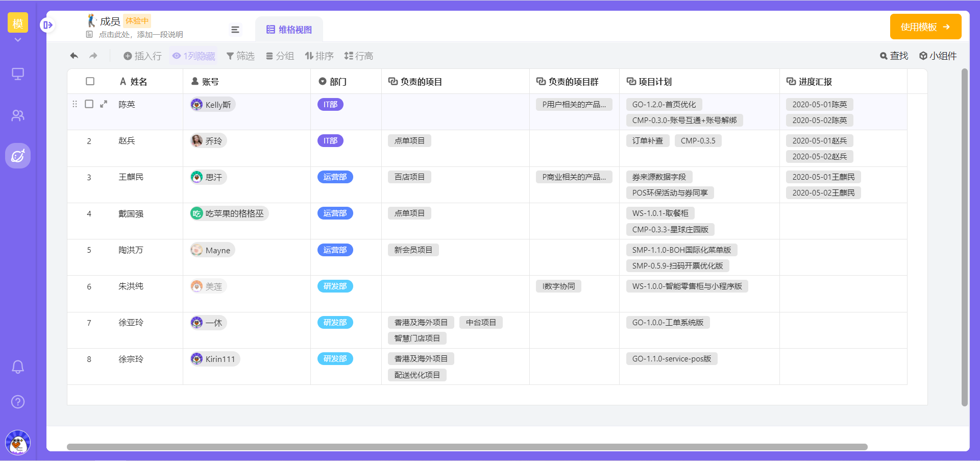This screenshot has height=461, width=980.
Task: Click the 使用模板 button
Action: [925, 27]
